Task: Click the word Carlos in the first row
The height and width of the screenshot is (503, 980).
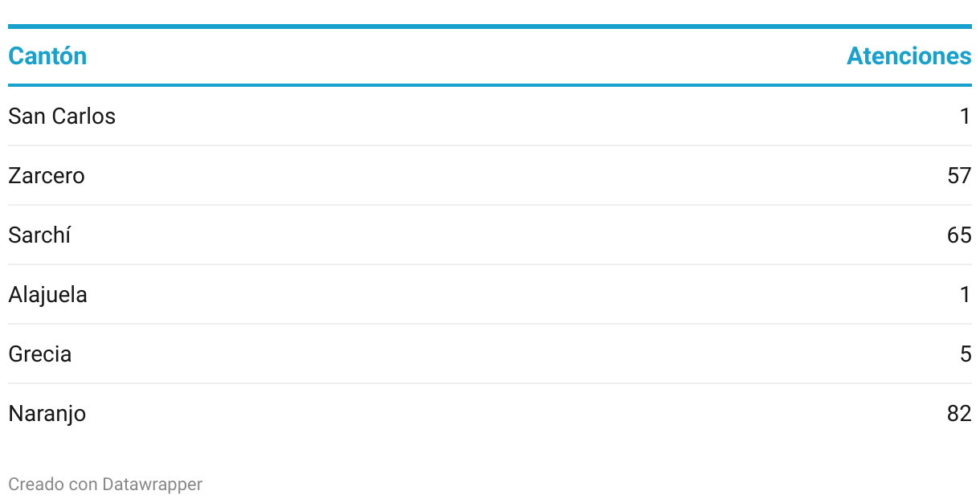Action: pos(84,117)
